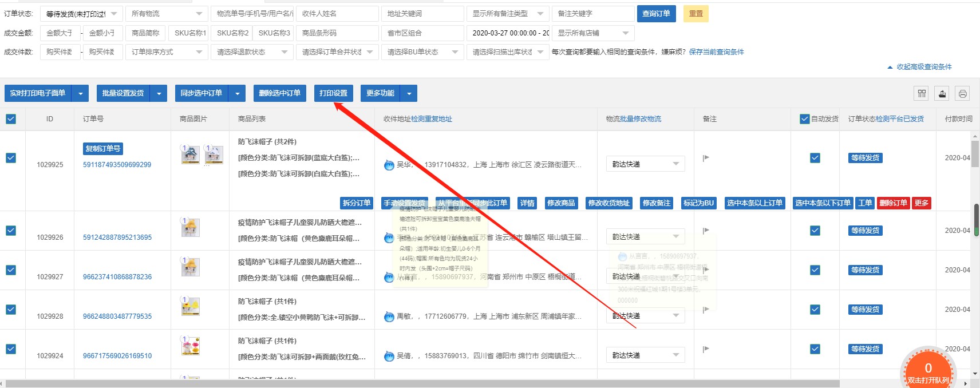The height and width of the screenshot is (388, 980).
Task: Uncheck the 自动发货 header checkbox
Action: point(805,119)
